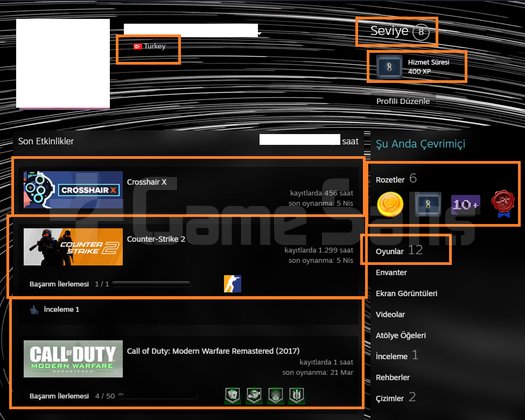Click Profili Düzenle button

(x=403, y=101)
